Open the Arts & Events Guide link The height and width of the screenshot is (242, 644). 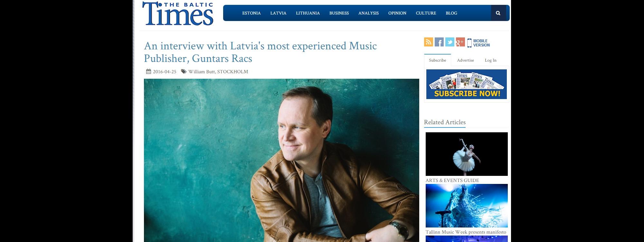[452, 180]
